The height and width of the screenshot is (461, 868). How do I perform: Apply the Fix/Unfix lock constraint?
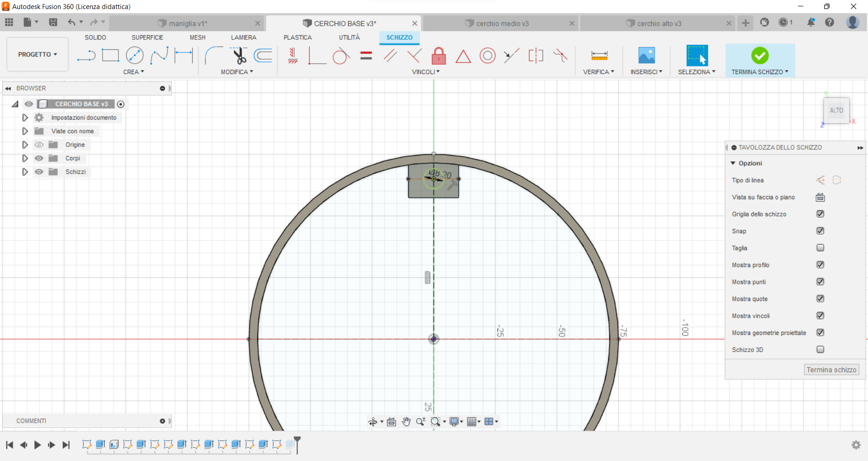tap(439, 56)
